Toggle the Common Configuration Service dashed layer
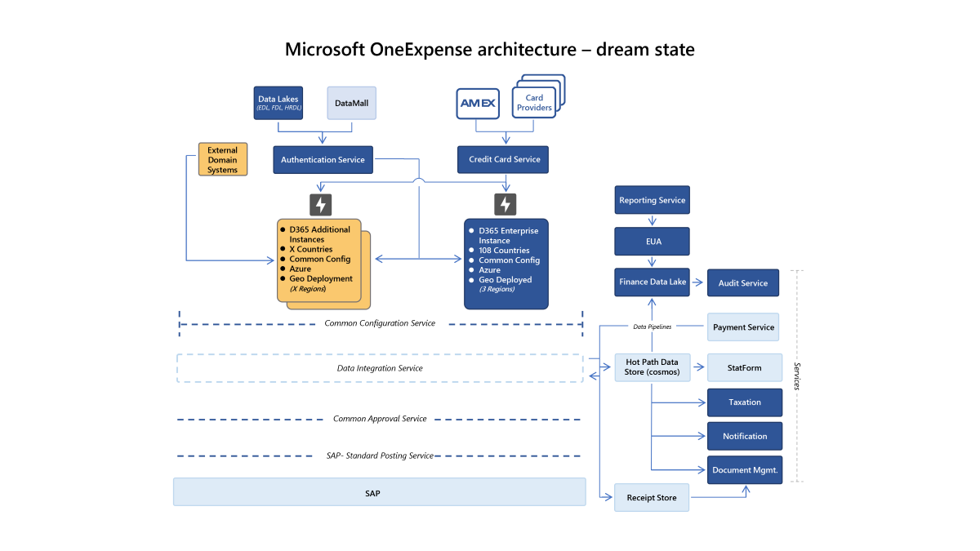This screenshot has width=980, height=551. click(x=380, y=322)
